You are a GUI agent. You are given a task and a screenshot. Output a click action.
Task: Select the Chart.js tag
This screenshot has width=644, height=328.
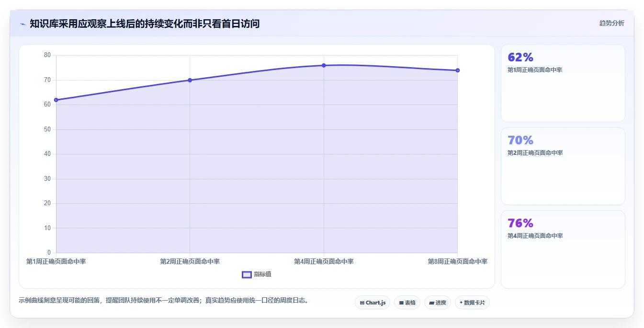[373, 303]
